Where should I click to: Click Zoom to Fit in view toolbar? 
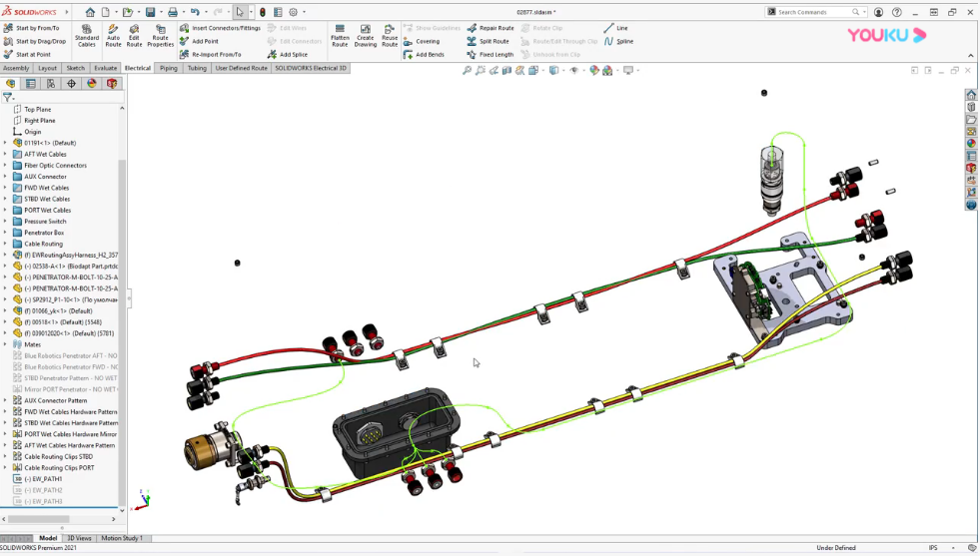(x=467, y=71)
